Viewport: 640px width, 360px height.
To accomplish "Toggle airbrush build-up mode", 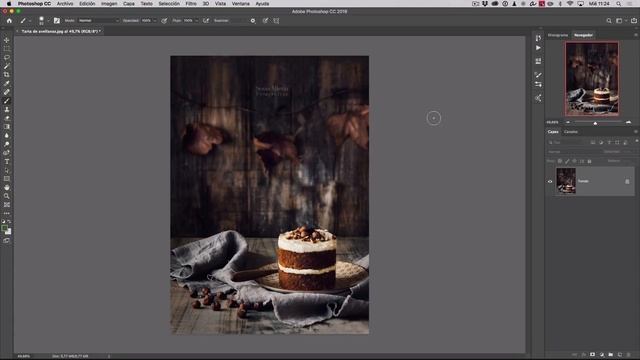I will pyautogui.click(x=206, y=20).
